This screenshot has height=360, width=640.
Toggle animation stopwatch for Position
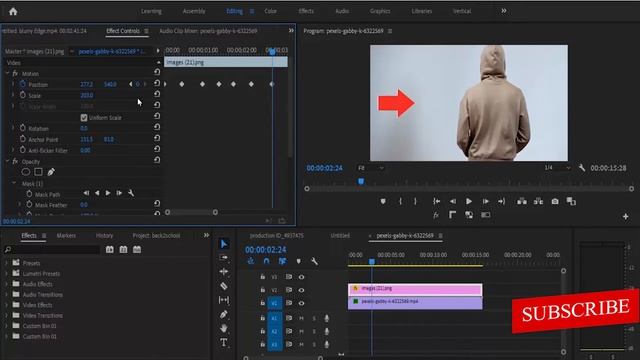[x=22, y=84]
